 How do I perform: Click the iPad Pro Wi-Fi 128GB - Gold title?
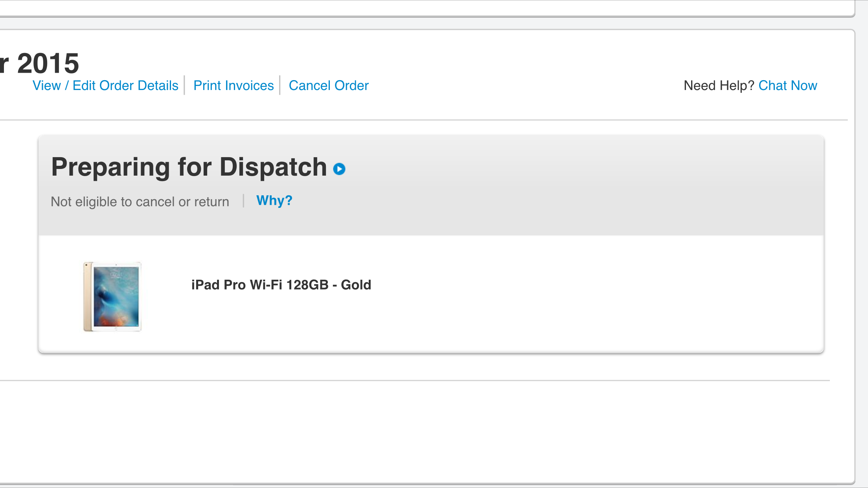[281, 284]
